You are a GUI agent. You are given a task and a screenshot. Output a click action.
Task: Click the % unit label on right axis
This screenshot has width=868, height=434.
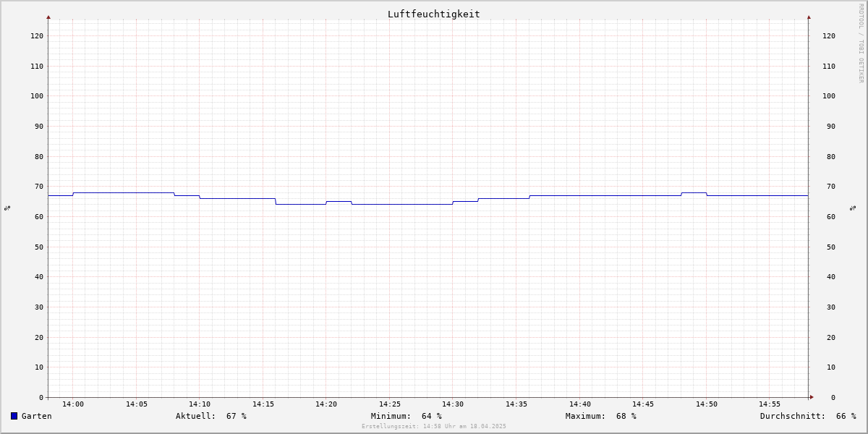(x=853, y=208)
